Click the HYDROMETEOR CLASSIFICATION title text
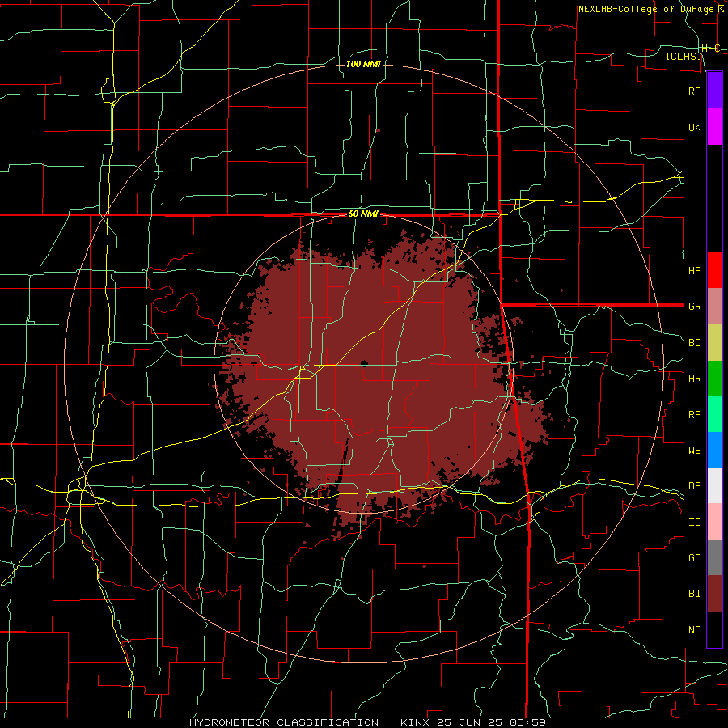 pyautogui.click(x=284, y=722)
